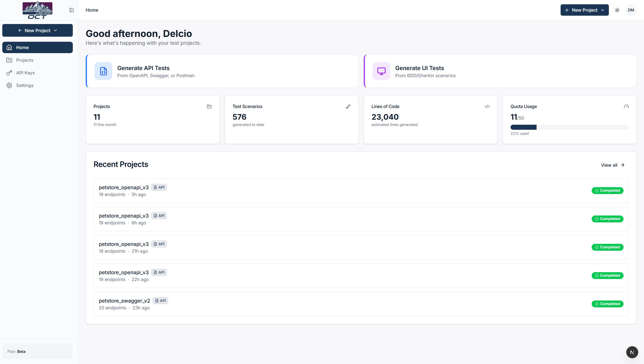Click the View all link with arrow
The width and height of the screenshot is (644, 364).
(613, 165)
